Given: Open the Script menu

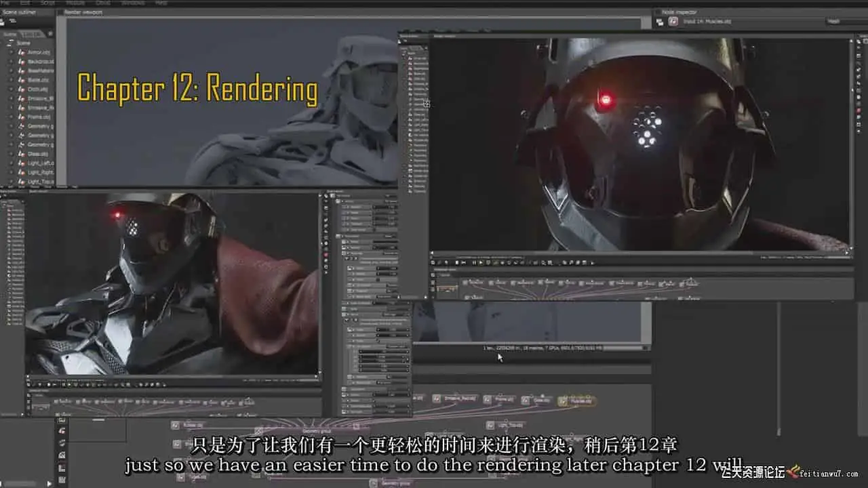Looking at the screenshot, I should (47, 3).
